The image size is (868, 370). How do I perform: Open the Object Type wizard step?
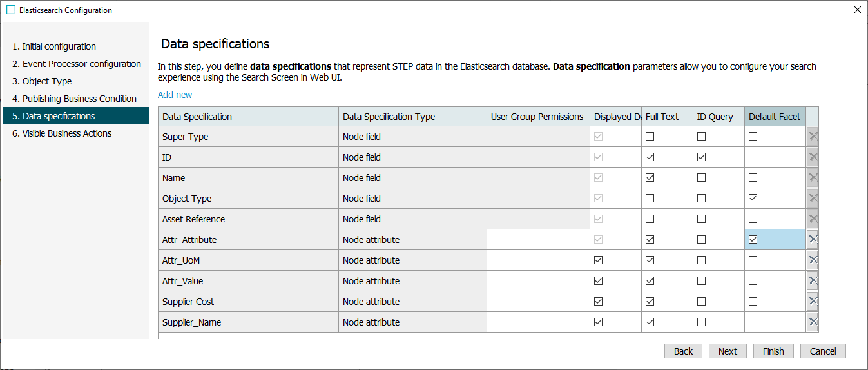[47, 81]
